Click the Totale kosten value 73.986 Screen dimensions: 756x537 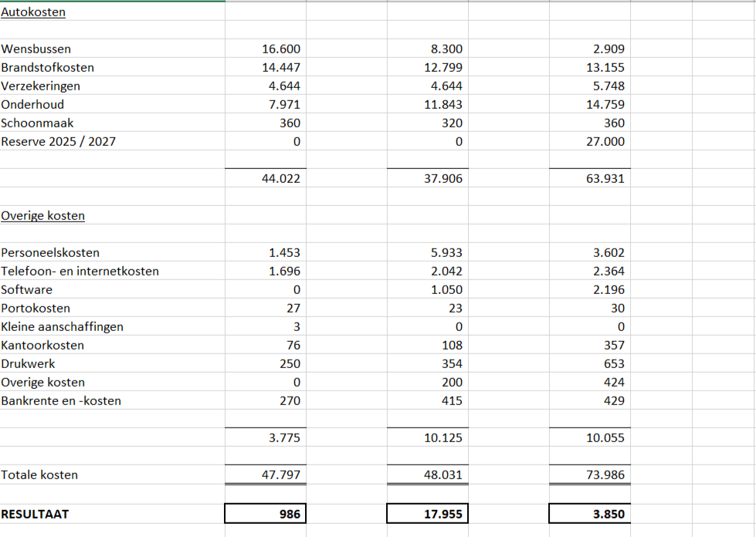[606, 475]
